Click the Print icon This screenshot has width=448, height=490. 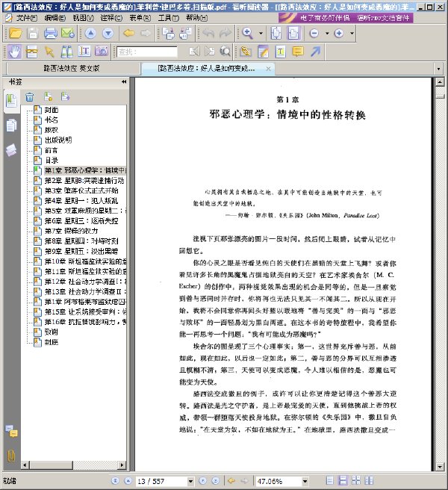coord(51,33)
